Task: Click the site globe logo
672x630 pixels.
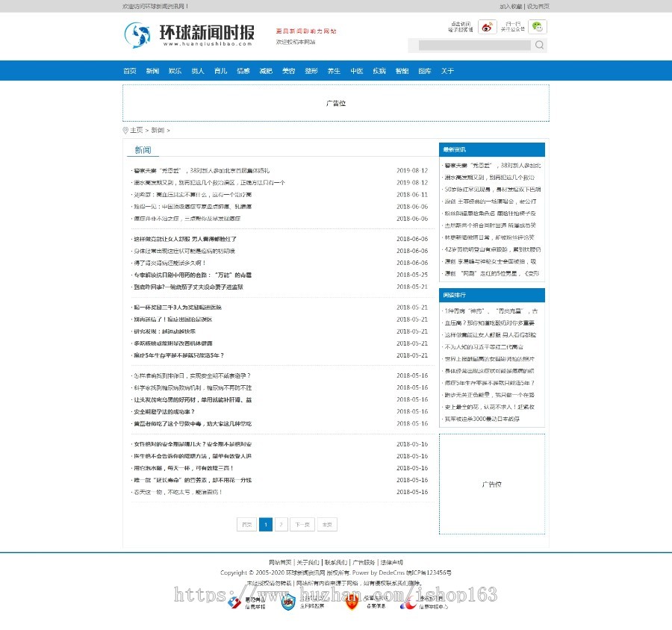Action: [x=139, y=35]
